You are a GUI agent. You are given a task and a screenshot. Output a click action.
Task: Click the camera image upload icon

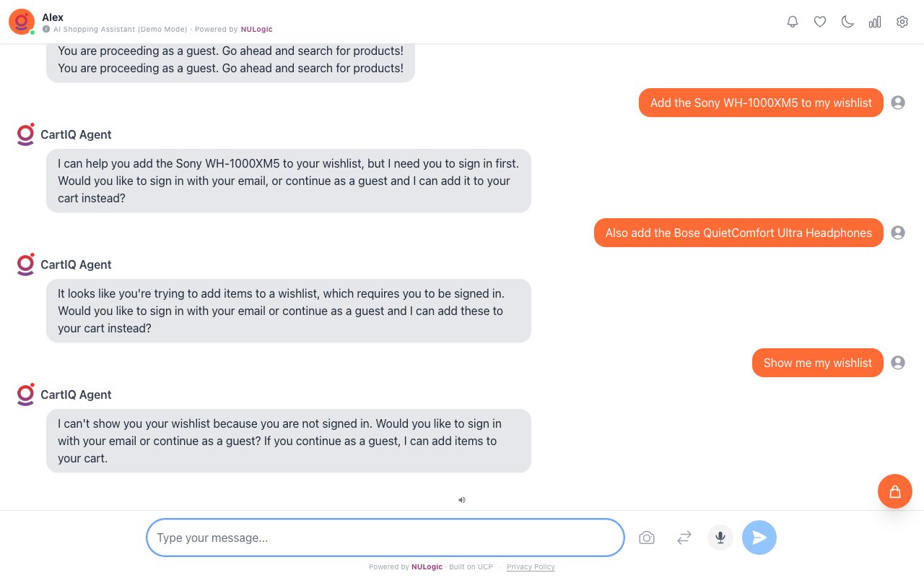click(647, 538)
